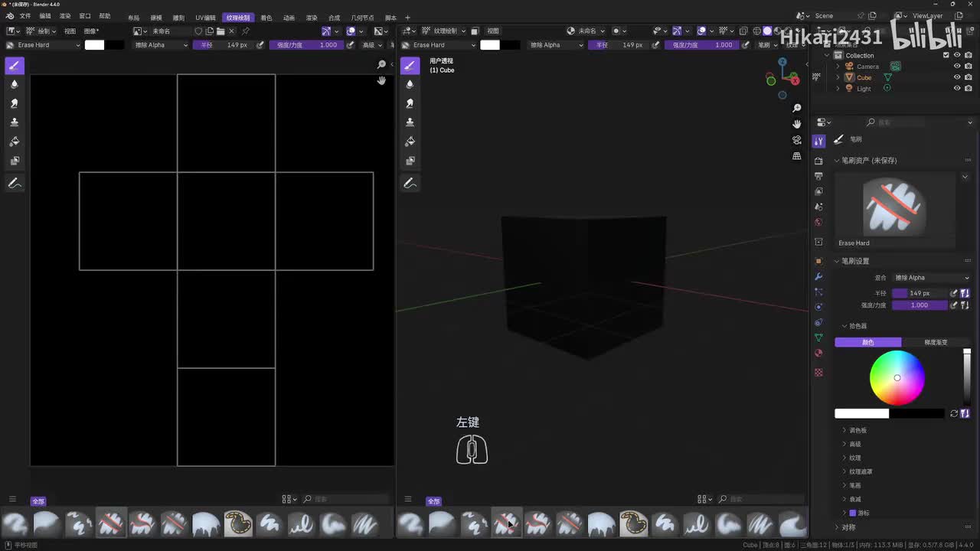Expand the 对称 panel
This screenshot has height=551, width=980.
848,527
